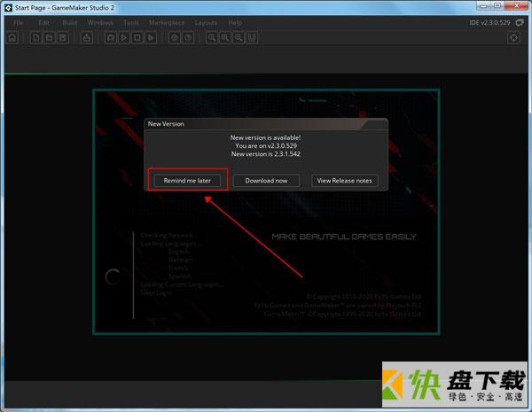
Task: Save the project with toolbar icon
Action: click(x=62, y=37)
